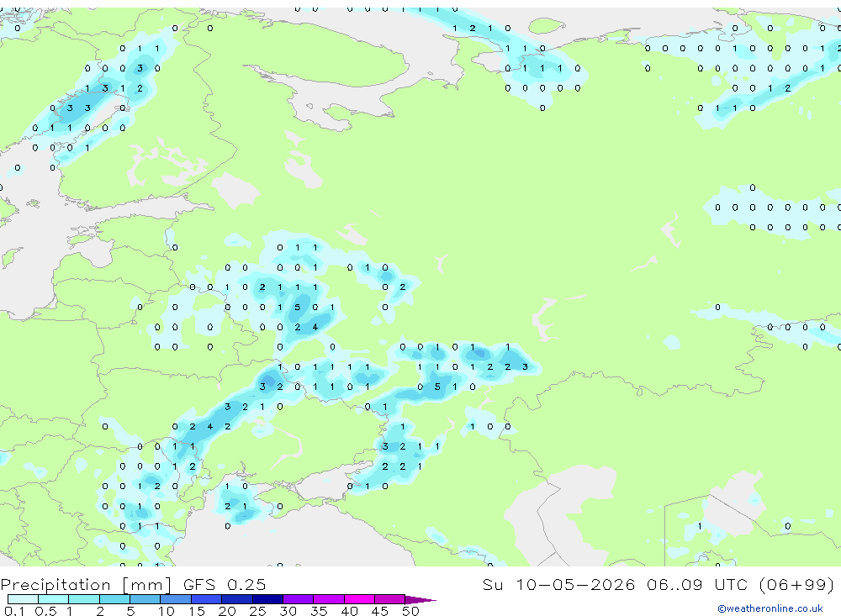Click the legend scale label '50'

point(410,611)
